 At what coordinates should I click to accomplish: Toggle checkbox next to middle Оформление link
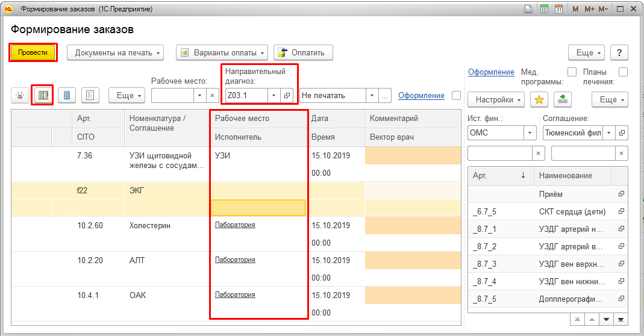coord(456,95)
